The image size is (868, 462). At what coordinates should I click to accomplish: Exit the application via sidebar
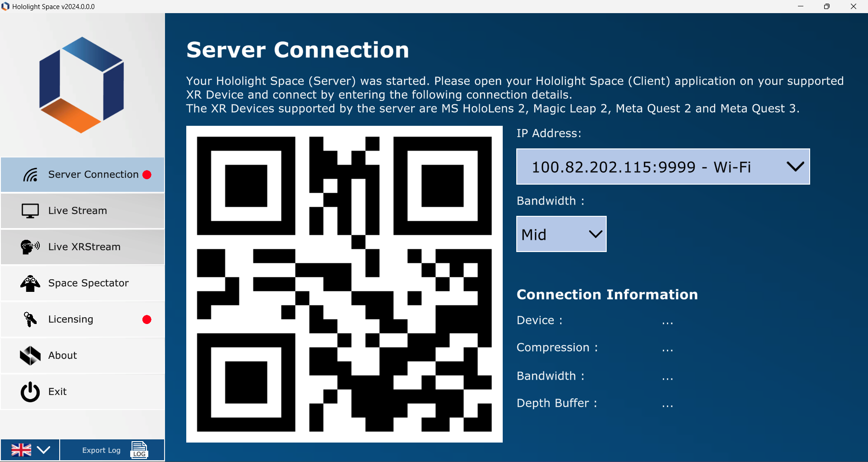pyautogui.click(x=82, y=392)
